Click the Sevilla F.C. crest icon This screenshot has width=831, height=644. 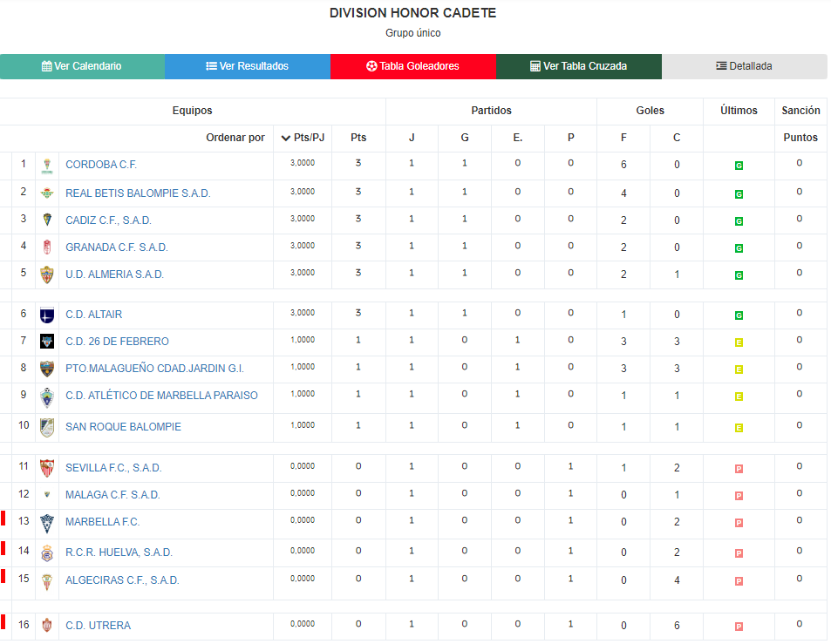[x=47, y=468]
